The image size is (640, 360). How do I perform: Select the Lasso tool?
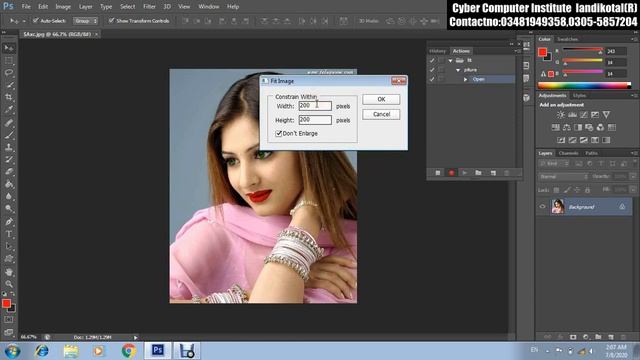[9, 73]
